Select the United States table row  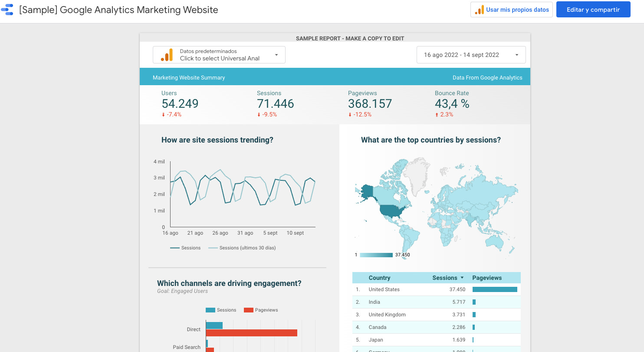436,289
